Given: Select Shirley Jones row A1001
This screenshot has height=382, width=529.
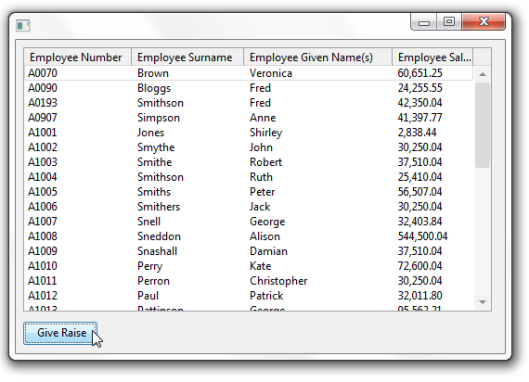Looking at the screenshot, I should click(x=248, y=133).
